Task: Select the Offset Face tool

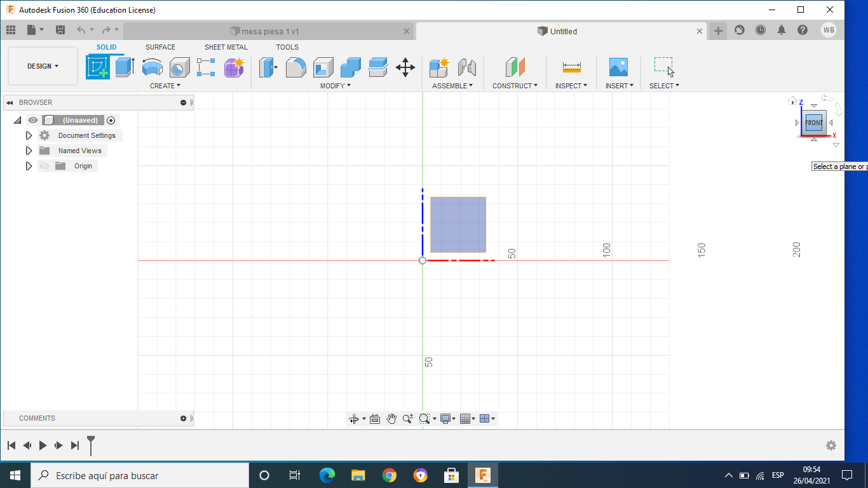Action: pyautogui.click(x=378, y=67)
